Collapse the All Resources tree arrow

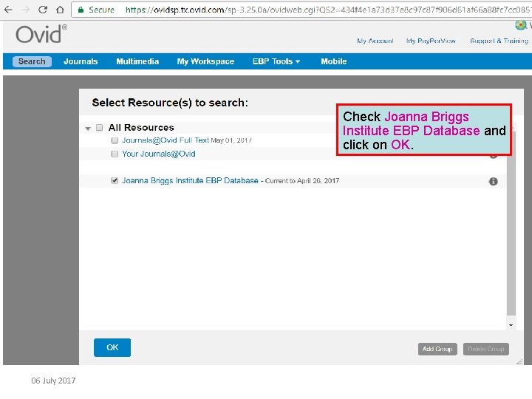click(x=88, y=129)
